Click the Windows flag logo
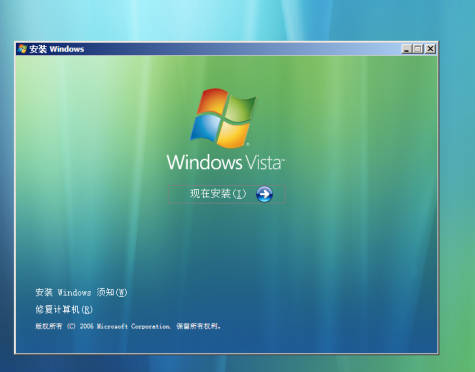475x372 pixels. (223, 118)
